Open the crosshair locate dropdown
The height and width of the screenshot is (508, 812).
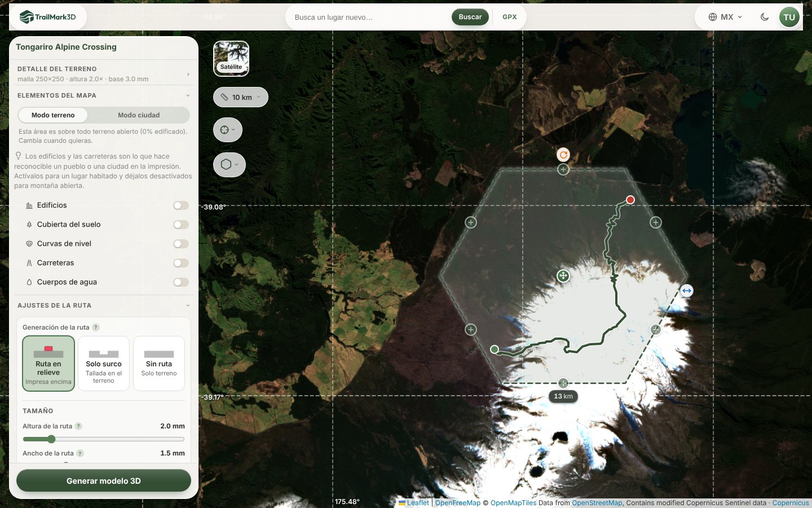[x=228, y=130]
